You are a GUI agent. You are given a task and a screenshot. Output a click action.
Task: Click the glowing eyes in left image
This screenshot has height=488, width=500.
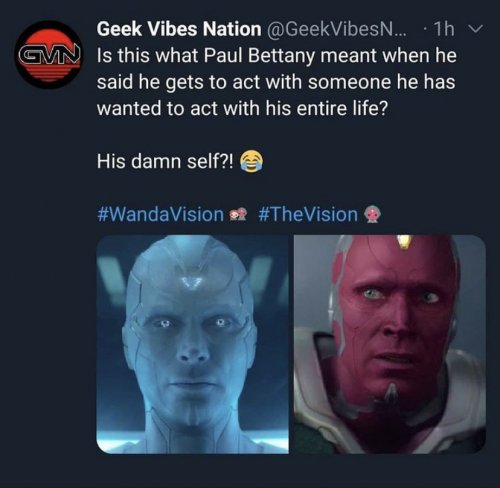191,323
